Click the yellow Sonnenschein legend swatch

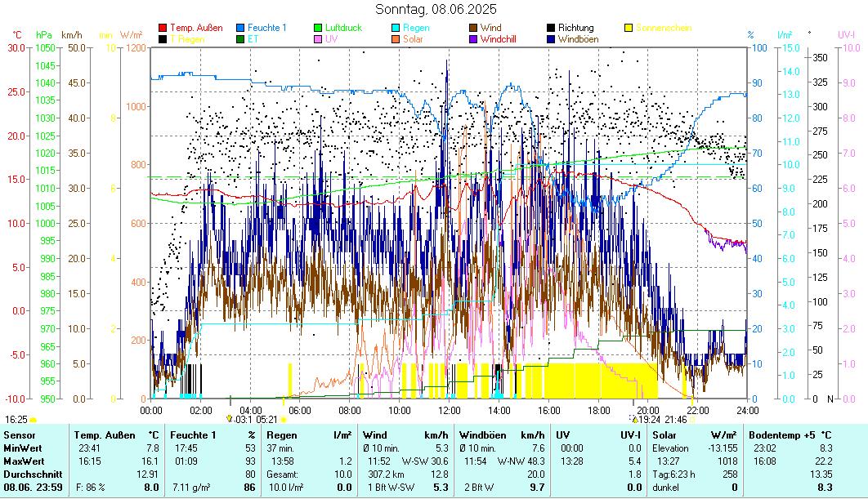(x=629, y=28)
